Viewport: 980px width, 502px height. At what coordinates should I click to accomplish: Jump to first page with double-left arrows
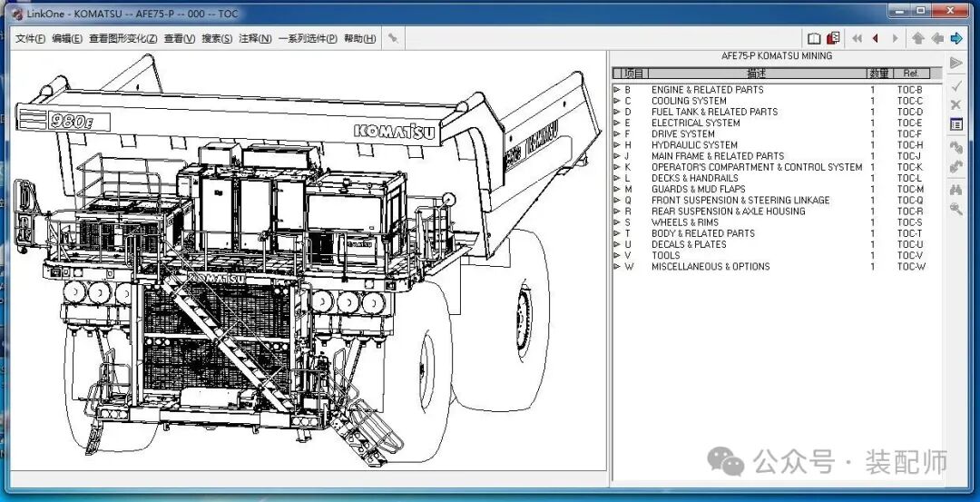[x=857, y=39]
